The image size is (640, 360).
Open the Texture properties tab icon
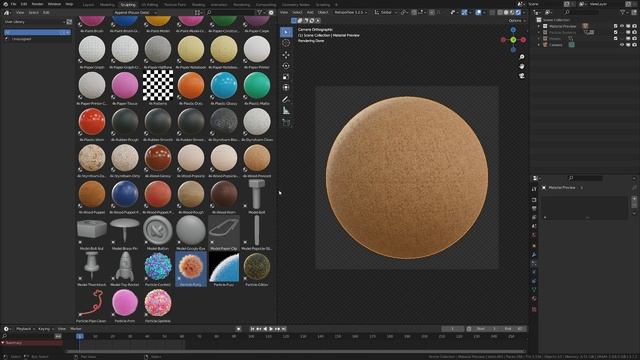534,309
